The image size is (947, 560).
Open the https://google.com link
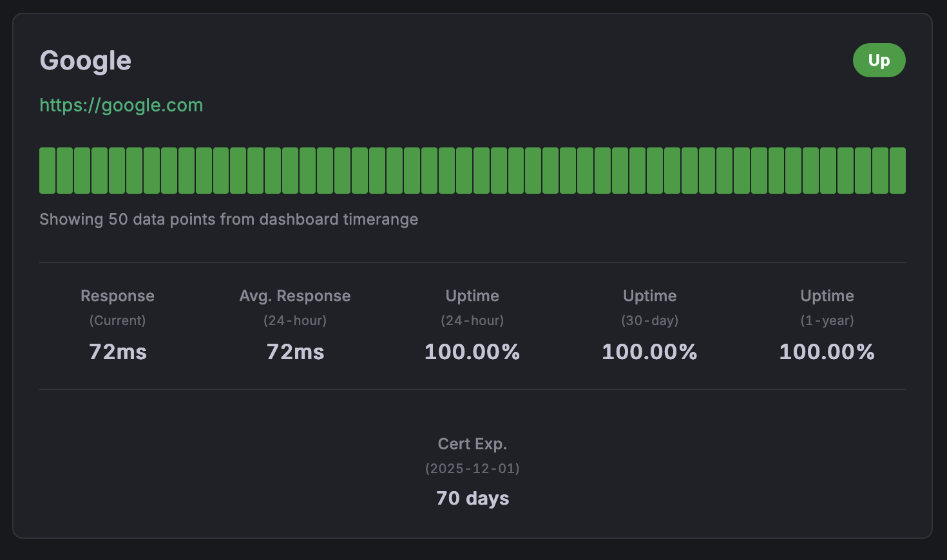coord(121,105)
